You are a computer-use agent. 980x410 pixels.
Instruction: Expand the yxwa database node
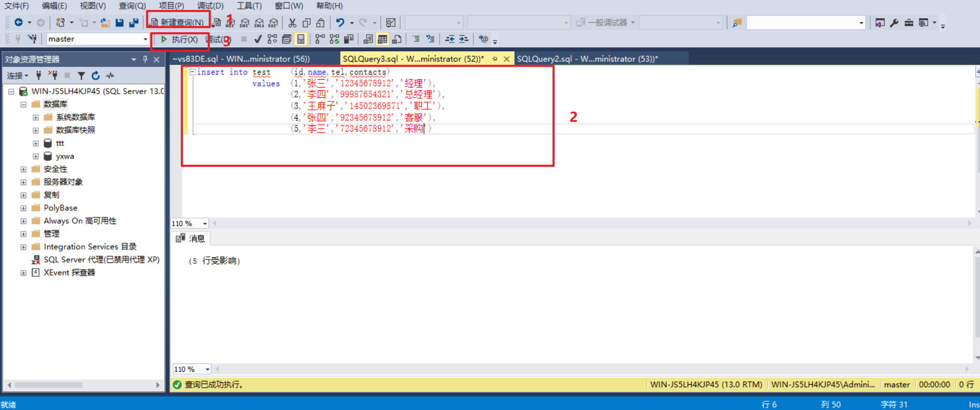pyautogui.click(x=36, y=156)
